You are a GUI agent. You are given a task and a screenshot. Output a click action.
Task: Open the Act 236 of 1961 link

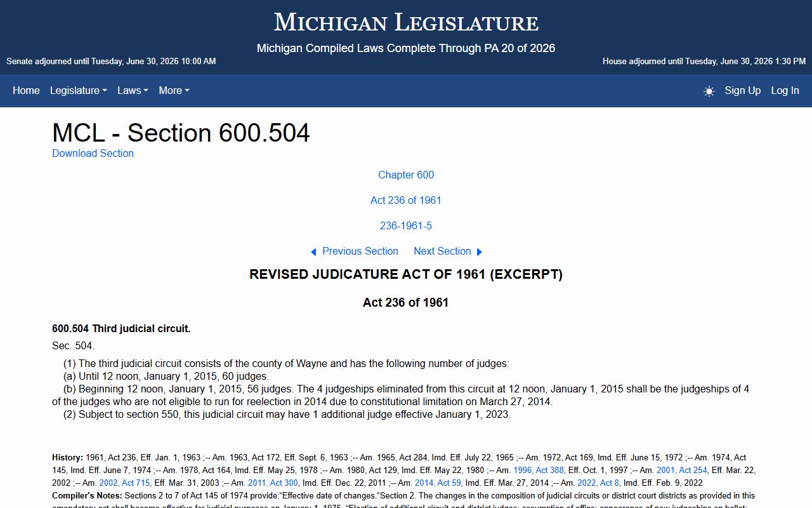pyautogui.click(x=406, y=200)
